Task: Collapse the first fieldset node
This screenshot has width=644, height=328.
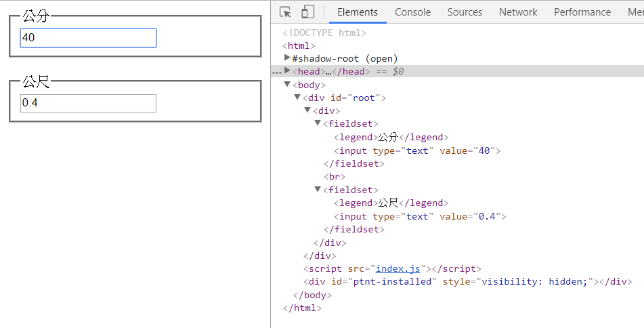Action: (x=318, y=124)
